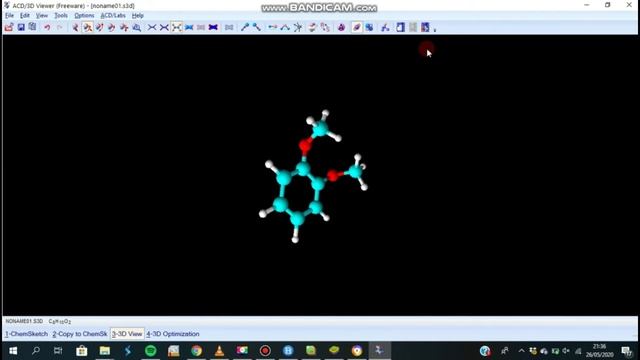Click 4-3D Optimization button
Image resolution: width=640 pixels, height=360 pixels.
click(x=173, y=334)
